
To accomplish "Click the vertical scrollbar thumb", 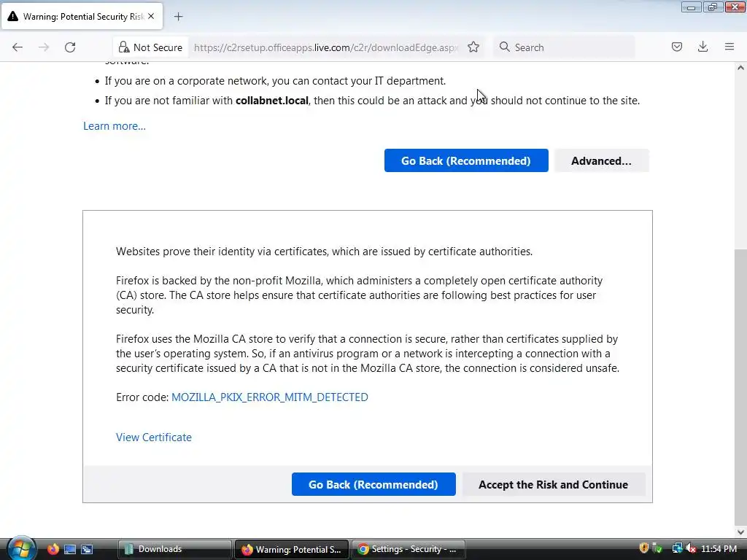I will pos(740,386).
